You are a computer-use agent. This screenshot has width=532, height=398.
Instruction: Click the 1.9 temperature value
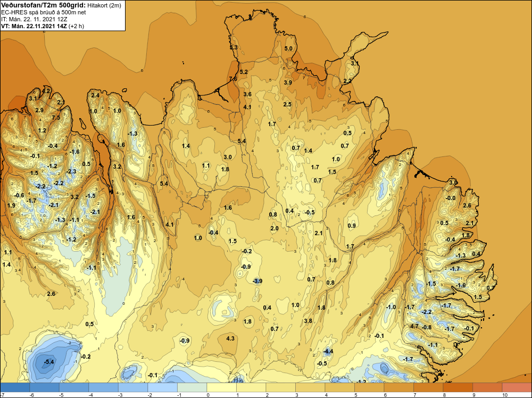(11, 205)
